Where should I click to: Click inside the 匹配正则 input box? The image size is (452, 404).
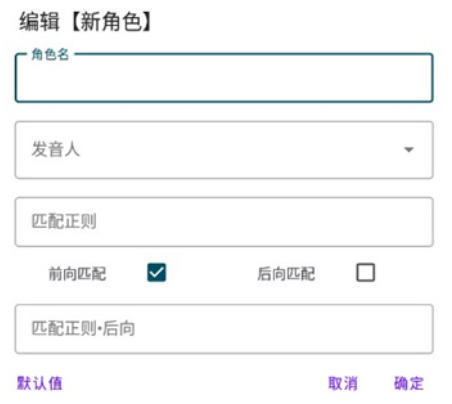(x=224, y=222)
